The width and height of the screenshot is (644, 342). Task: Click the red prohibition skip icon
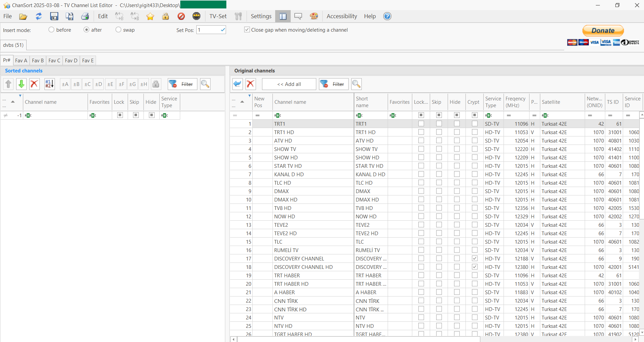coord(181,16)
